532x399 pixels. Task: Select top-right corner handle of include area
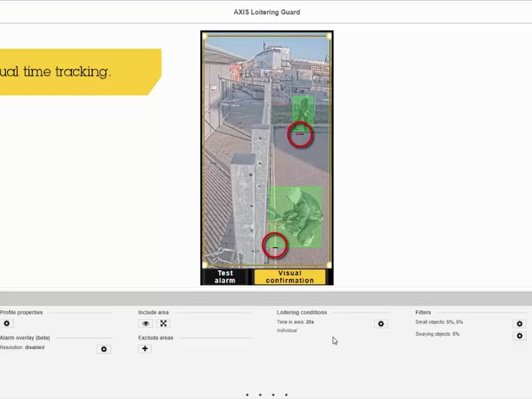[329, 36]
